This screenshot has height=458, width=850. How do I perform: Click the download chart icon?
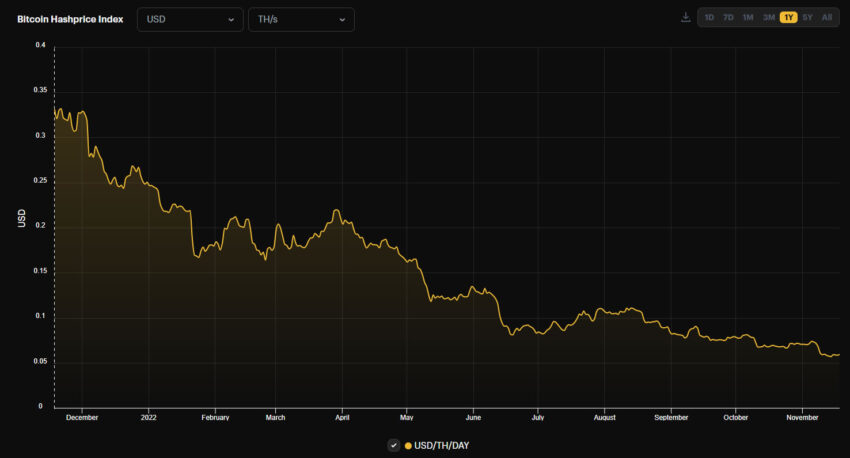[x=685, y=17]
